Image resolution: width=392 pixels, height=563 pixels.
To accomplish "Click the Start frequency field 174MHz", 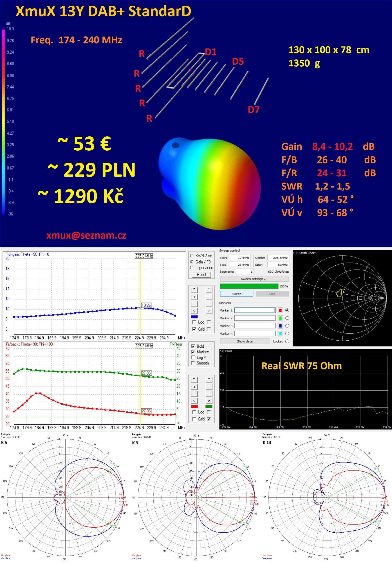I will click(240, 258).
